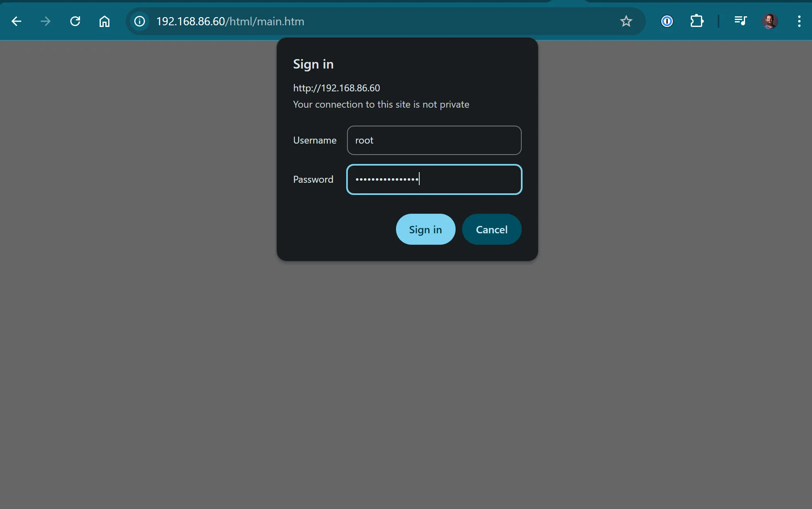The image size is (812, 509).
Task: Click the 'Your connection to this site is not private' text
Action: click(x=381, y=104)
